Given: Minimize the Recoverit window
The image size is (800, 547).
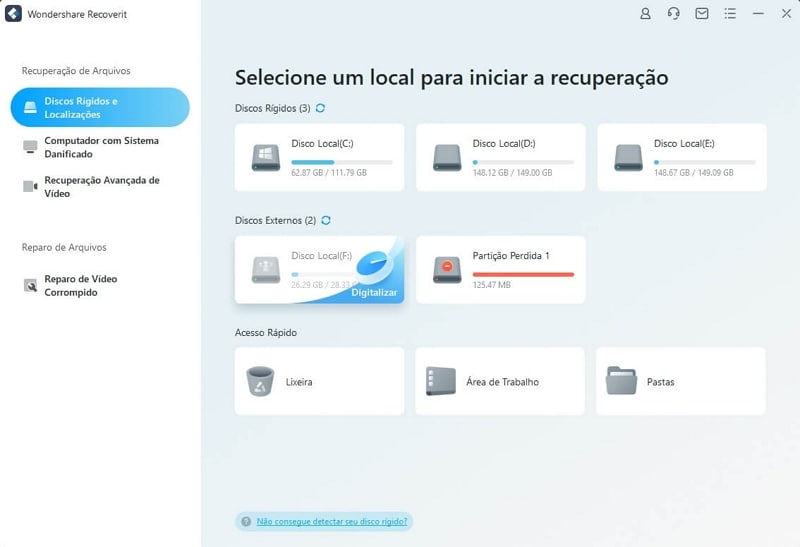Looking at the screenshot, I should click(759, 14).
